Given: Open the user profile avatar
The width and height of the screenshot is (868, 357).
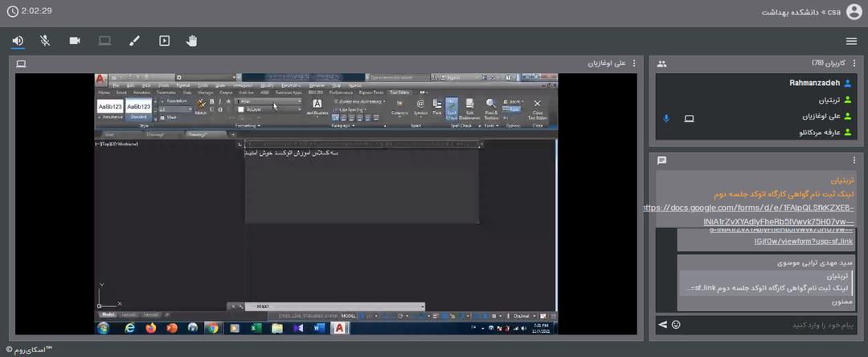Looking at the screenshot, I should tap(854, 11).
